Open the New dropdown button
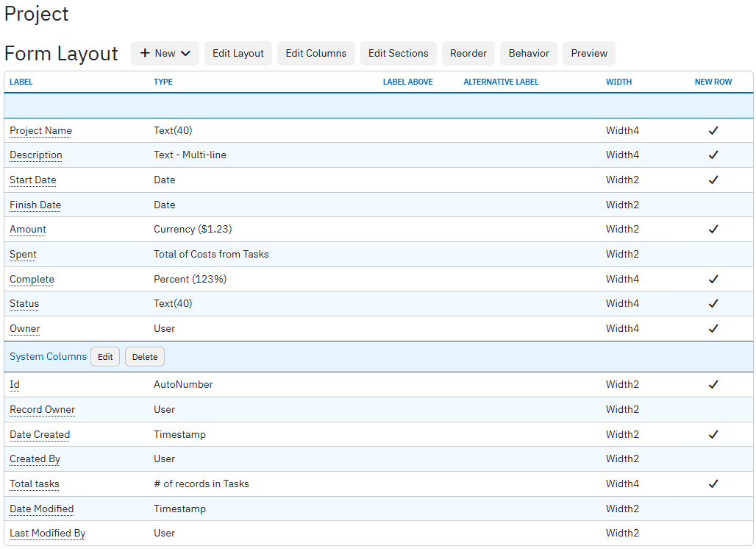 (165, 54)
